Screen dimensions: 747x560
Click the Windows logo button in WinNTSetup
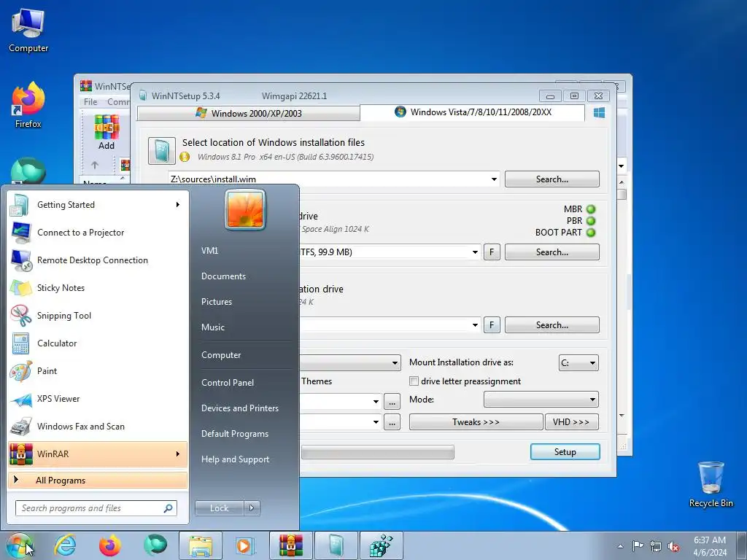tap(600, 113)
